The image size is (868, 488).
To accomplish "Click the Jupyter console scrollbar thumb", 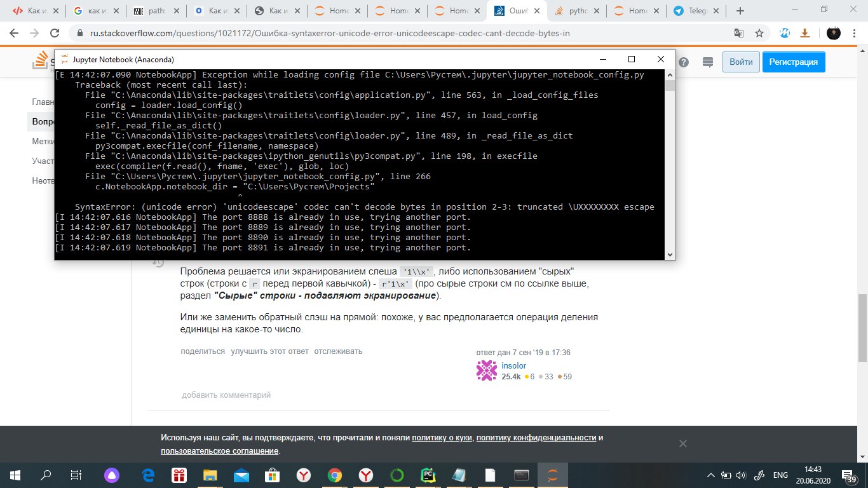I will pos(670,86).
